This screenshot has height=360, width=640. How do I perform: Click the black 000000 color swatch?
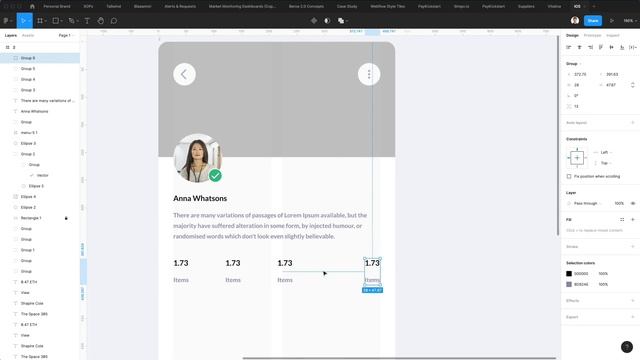point(569,273)
